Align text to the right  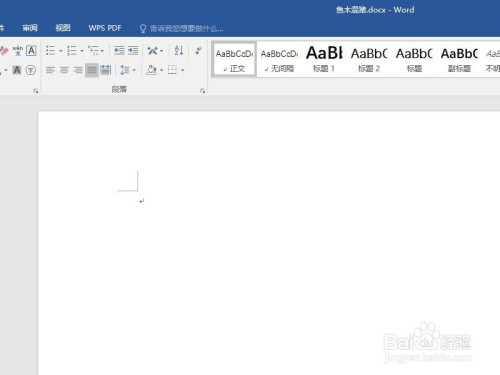pyautogui.click(x=78, y=70)
